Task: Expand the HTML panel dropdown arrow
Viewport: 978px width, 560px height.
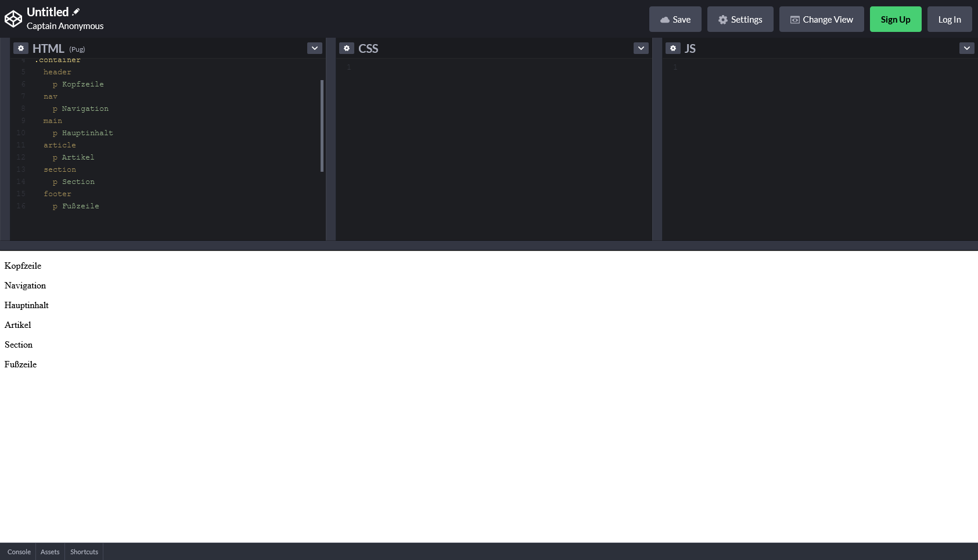Action: (x=315, y=48)
